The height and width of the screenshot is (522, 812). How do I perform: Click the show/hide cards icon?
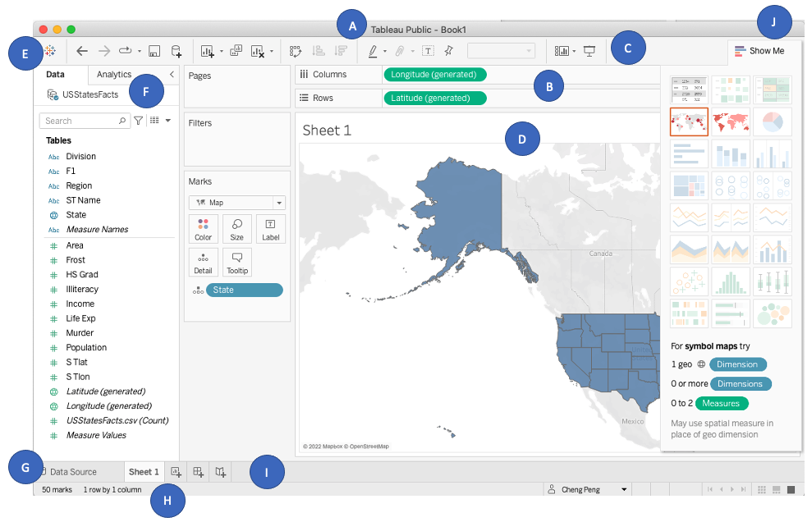[x=562, y=51]
